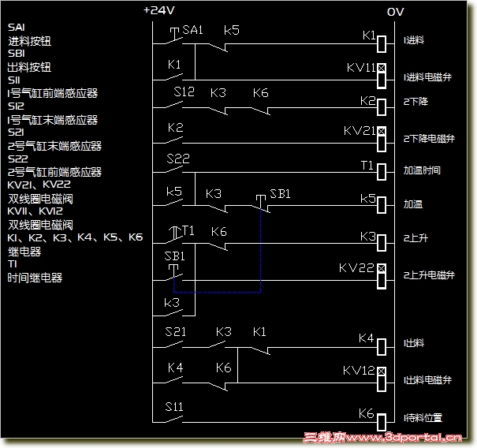Click the '2下降' rung description
477x448 pixels.
click(x=416, y=101)
